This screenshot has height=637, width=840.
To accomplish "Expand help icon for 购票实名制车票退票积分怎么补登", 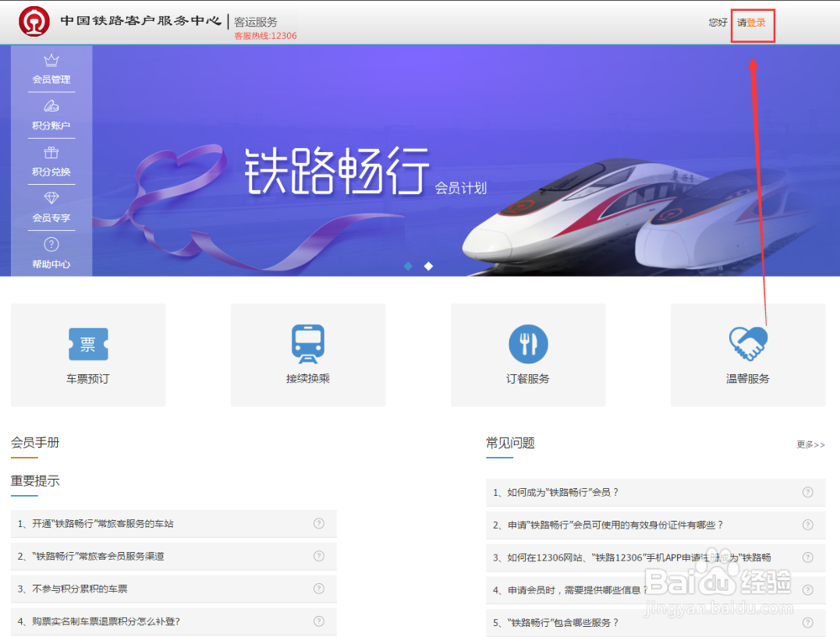I will pos(318,622).
